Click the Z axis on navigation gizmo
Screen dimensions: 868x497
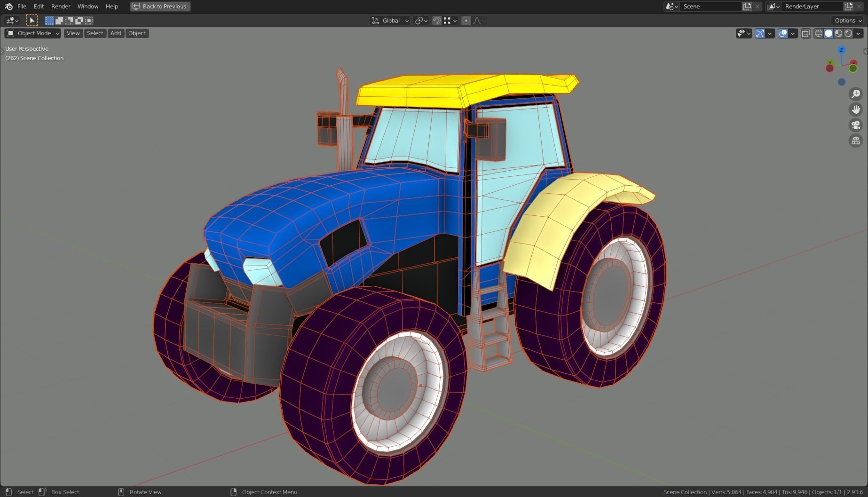click(841, 50)
